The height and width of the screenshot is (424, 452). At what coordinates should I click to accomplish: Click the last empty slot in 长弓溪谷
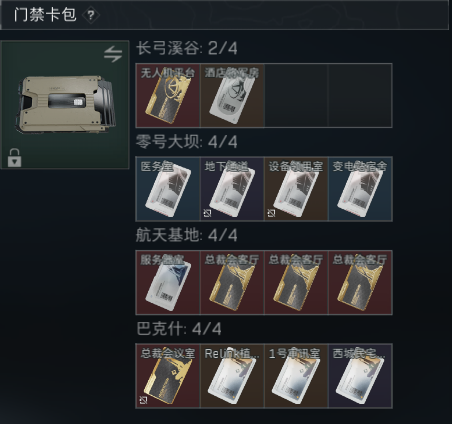[x=360, y=95]
